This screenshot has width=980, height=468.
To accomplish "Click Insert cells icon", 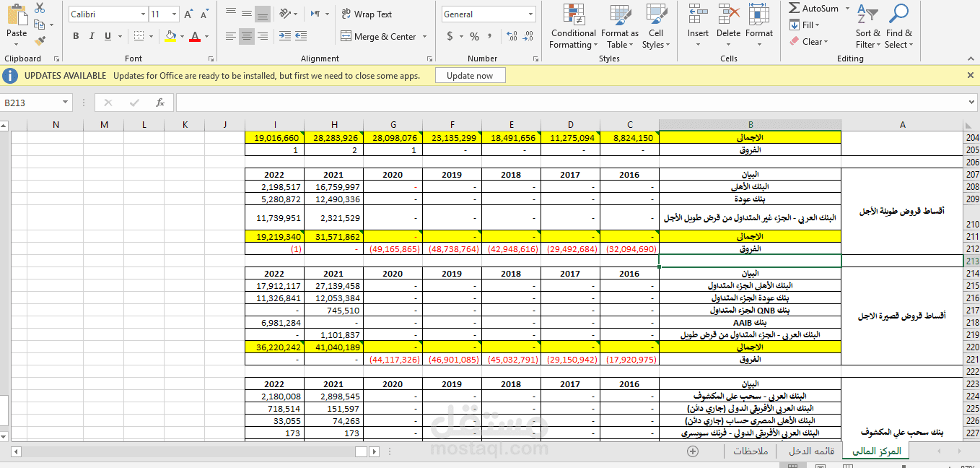I will 698,14.
